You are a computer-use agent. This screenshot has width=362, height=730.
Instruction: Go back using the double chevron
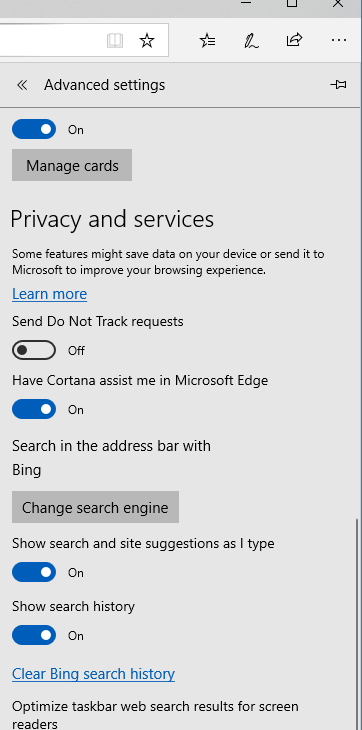click(x=22, y=85)
